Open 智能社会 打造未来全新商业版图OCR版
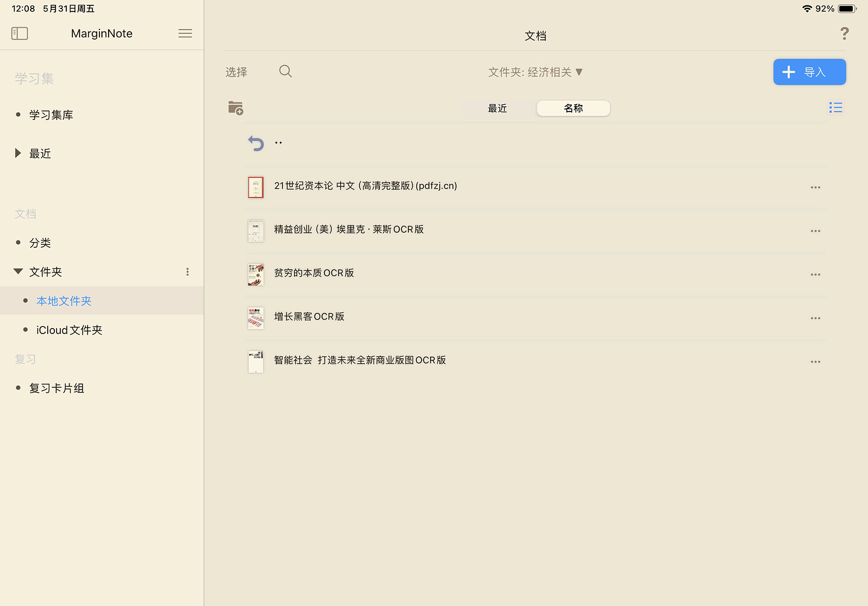This screenshot has width=868, height=606. [360, 360]
